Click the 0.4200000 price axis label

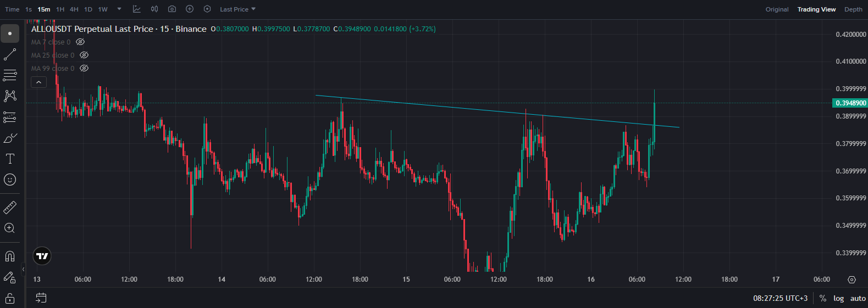[x=851, y=34]
